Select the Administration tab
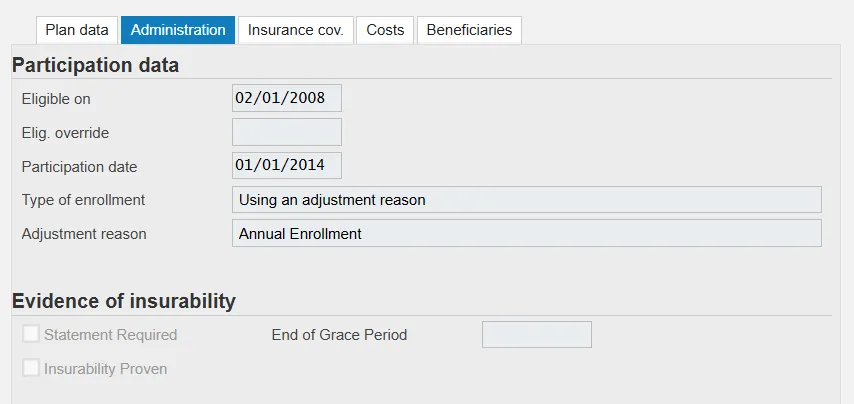The width and height of the screenshot is (854, 404). pyautogui.click(x=178, y=30)
